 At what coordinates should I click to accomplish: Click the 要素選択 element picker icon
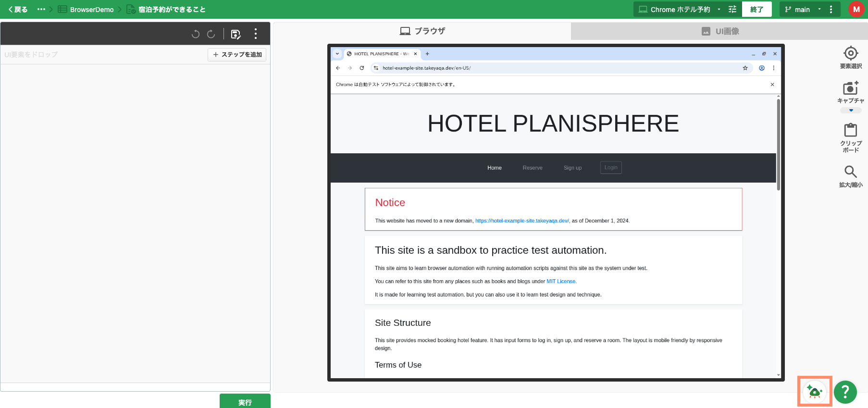pyautogui.click(x=850, y=53)
